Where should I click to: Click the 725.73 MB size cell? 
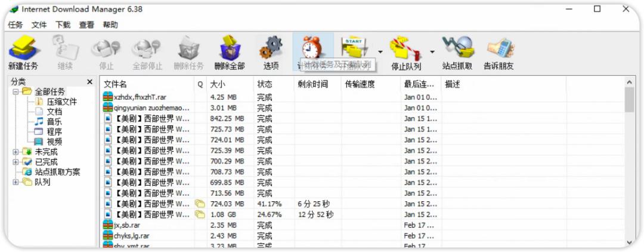click(227, 129)
